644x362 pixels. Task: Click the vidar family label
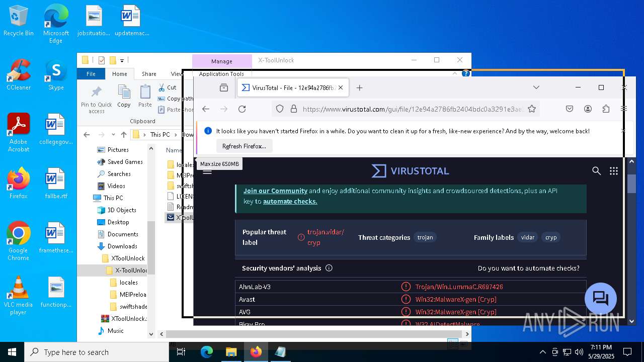(x=528, y=237)
